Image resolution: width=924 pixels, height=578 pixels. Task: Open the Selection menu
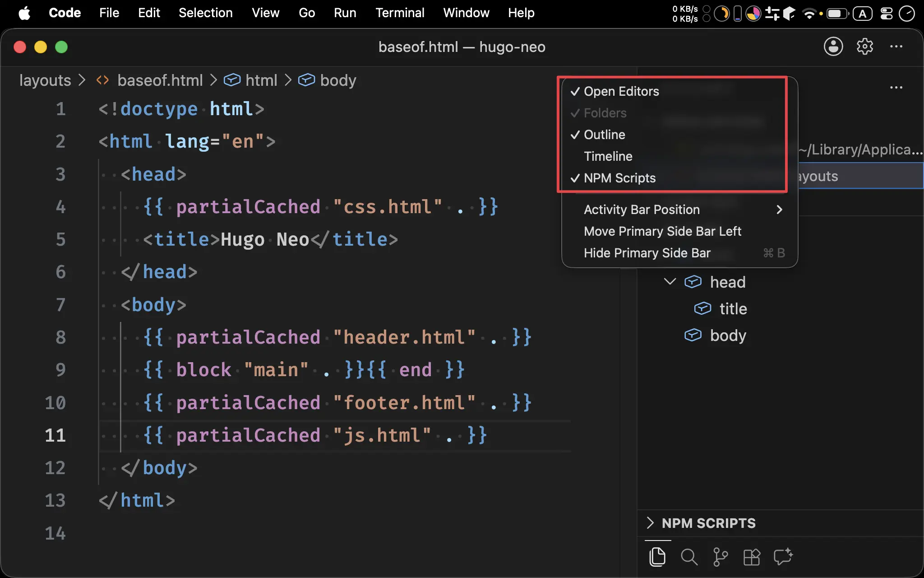click(205, 13)
